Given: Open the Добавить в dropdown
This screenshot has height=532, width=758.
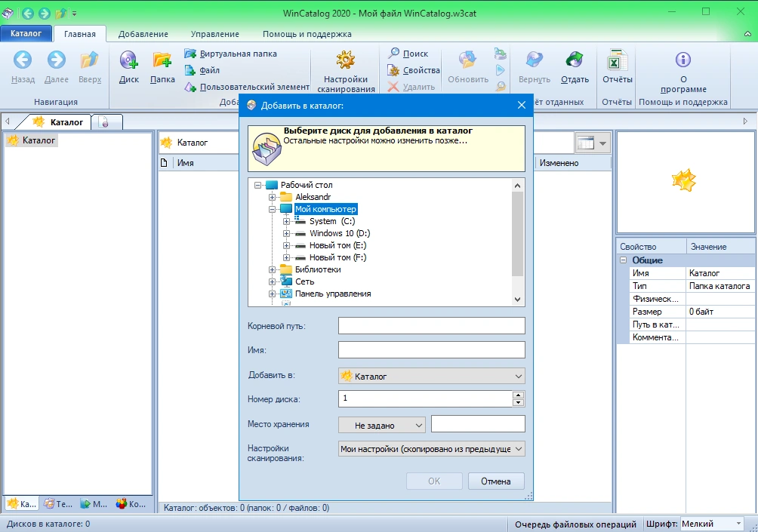Looking at the screenshot, I should 431,376.
